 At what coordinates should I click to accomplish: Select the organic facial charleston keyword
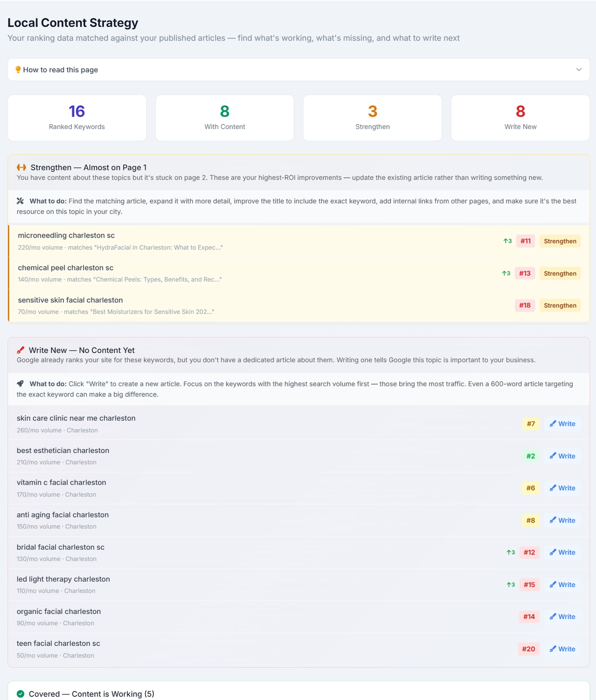pos(59,611)
